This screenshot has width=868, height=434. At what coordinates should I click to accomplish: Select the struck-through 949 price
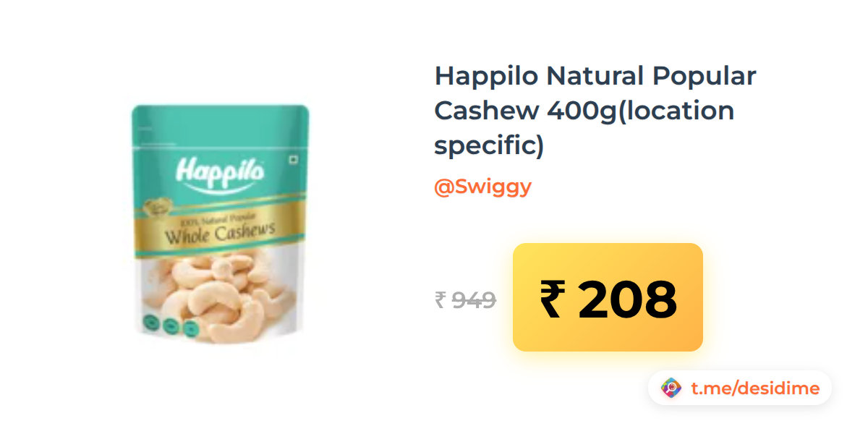[474, 299]
